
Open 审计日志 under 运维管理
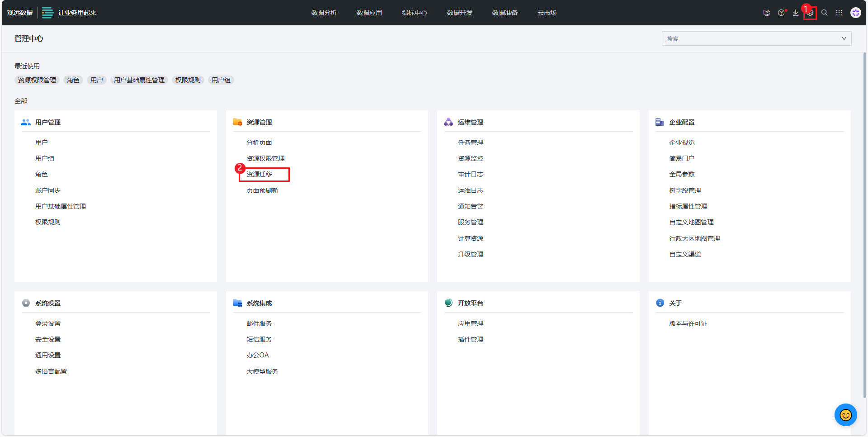point(470,174)
